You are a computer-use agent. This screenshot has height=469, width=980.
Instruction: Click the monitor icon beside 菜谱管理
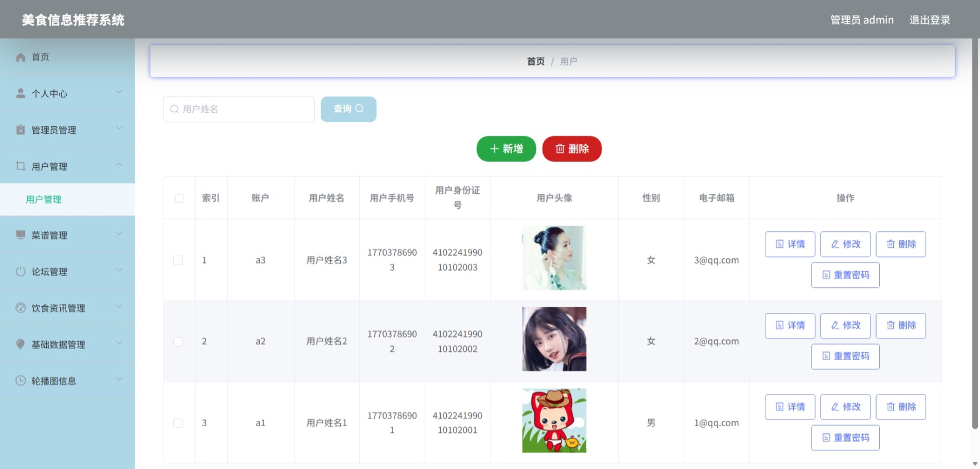21,234
